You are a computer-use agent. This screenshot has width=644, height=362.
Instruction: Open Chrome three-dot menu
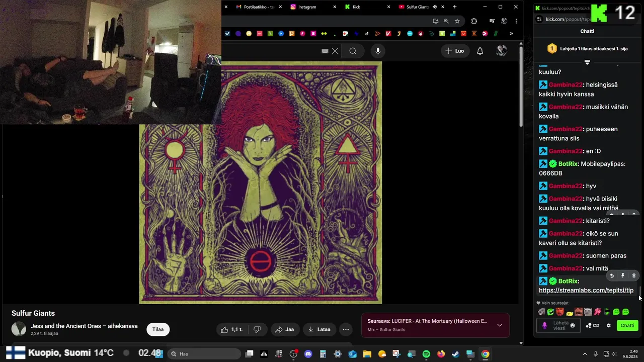click(516, 21)
